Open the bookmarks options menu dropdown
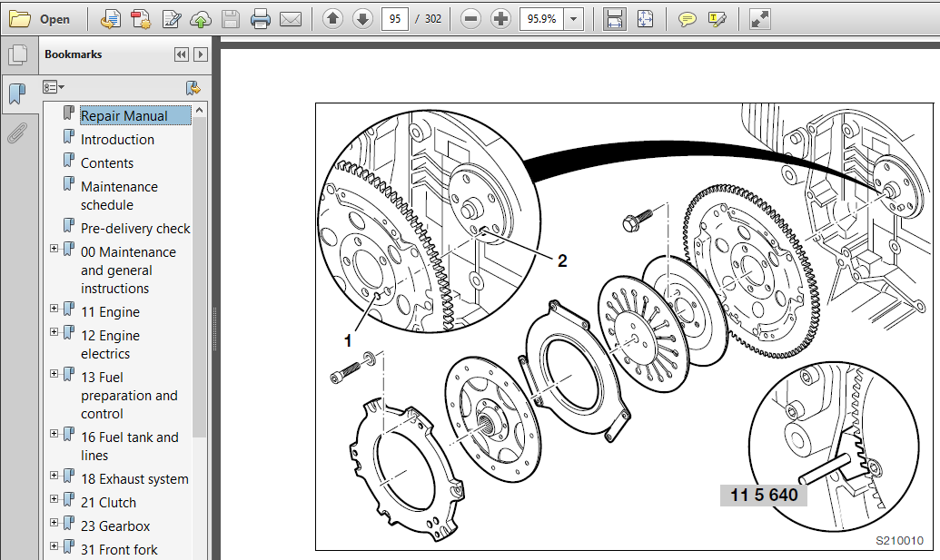This screenshot has height=560, width=940. tap(54, 87)
